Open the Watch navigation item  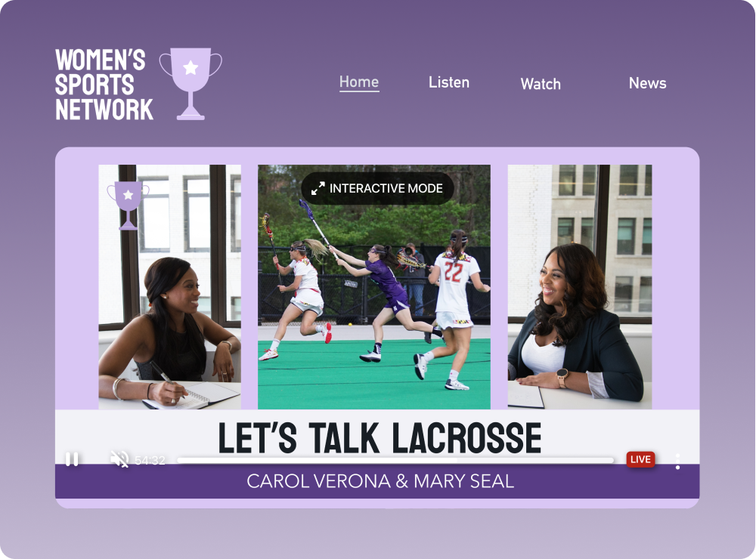[x=541, y=84]
